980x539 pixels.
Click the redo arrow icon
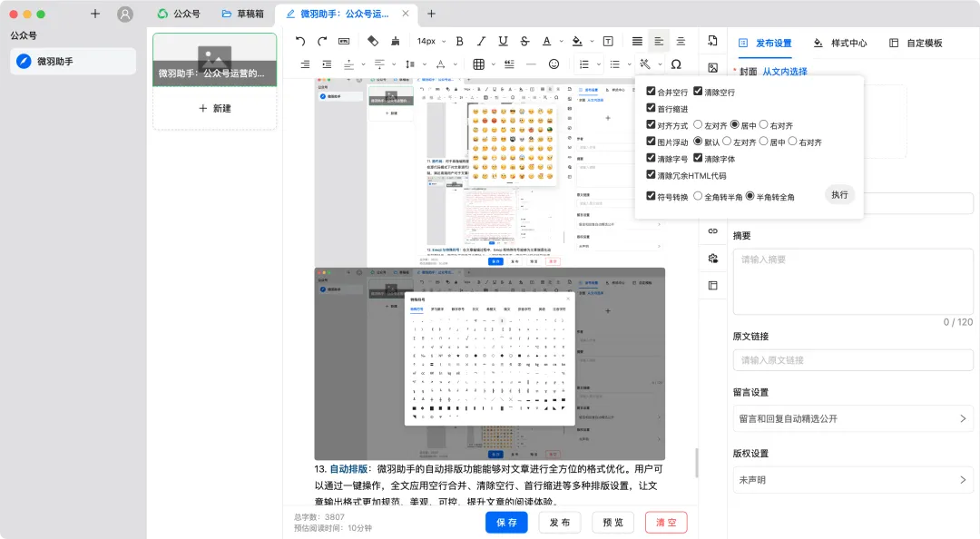click(322, 41)
